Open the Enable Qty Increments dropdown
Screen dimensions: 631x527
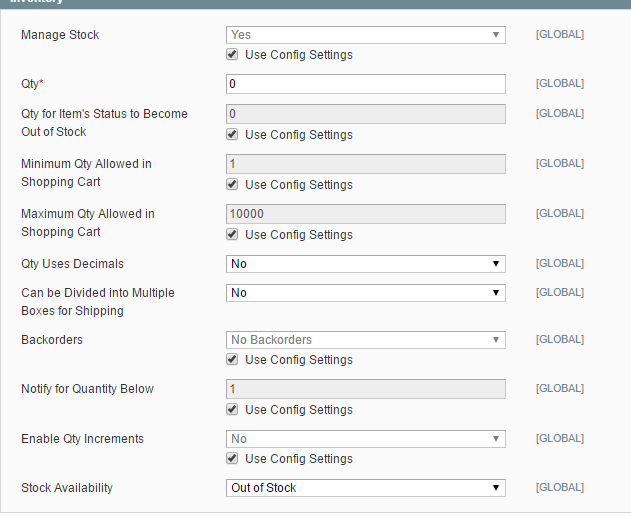[365, 439]
